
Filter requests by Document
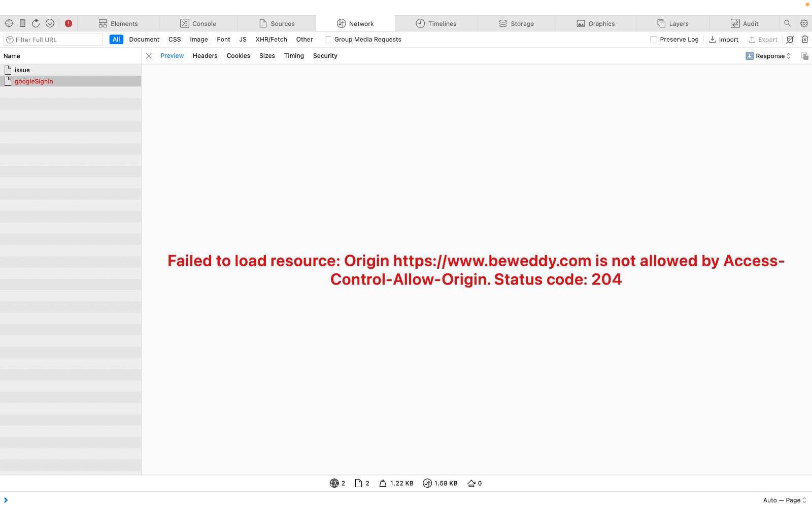(x=144, y=40)
